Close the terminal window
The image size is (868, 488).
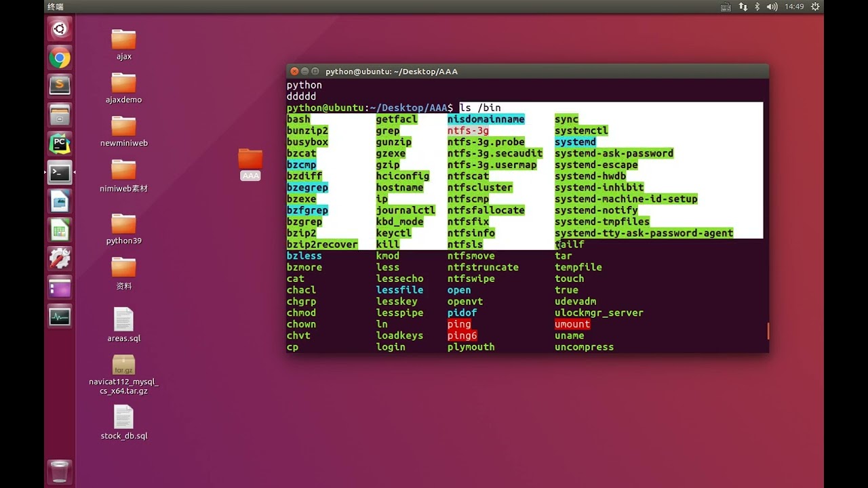(294, 71)
